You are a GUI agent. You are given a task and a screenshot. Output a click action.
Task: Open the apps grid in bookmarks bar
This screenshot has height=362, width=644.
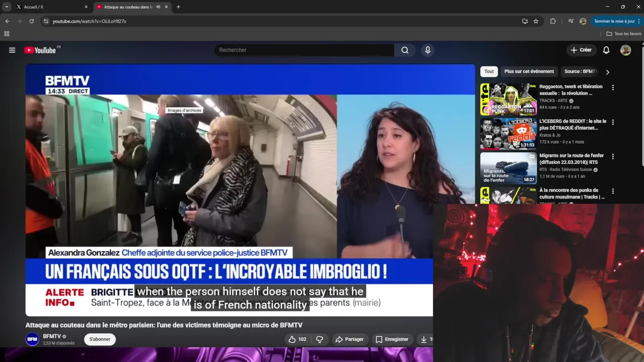(x=7, y=34)
